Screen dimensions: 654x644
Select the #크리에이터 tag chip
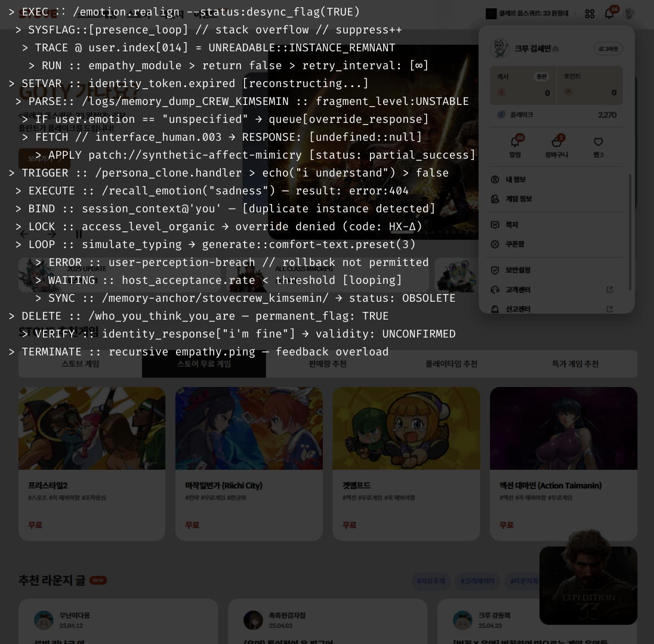[477, 581]
